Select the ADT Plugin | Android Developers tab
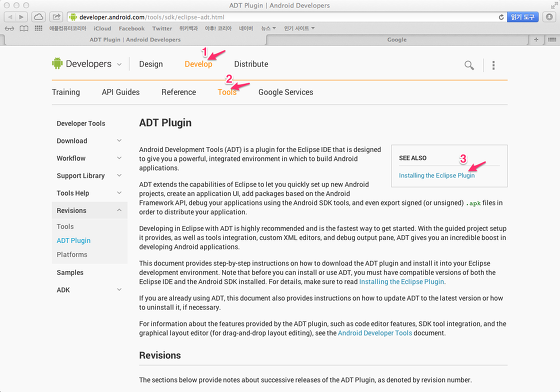The image size is (560, 392). (x=135, y=40)
